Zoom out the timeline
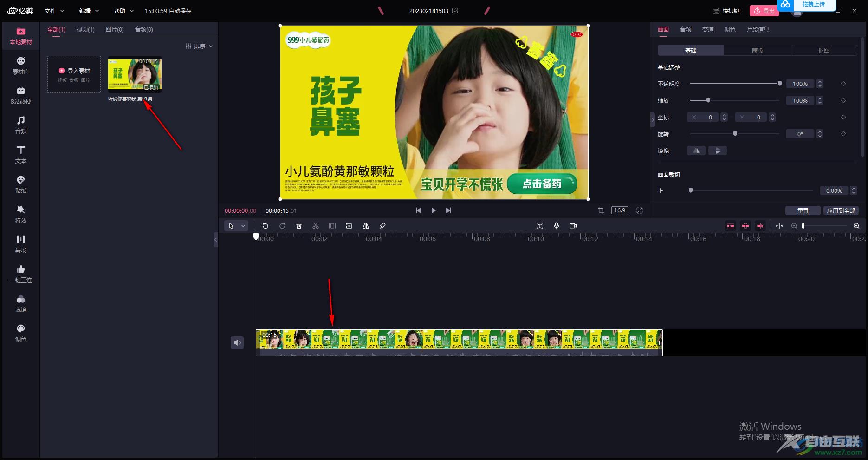The height and width of the screenshot is (460, 868). coord(794,226)
